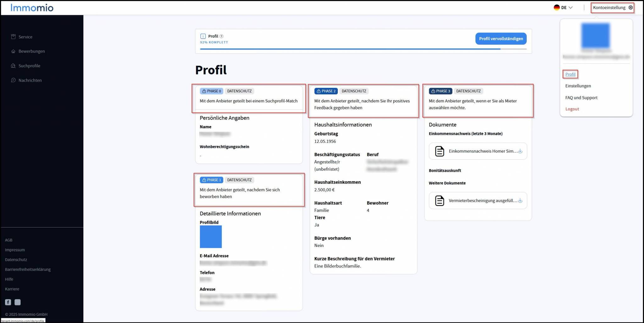Click the Suchprofile search-home icon

[13, 66]
